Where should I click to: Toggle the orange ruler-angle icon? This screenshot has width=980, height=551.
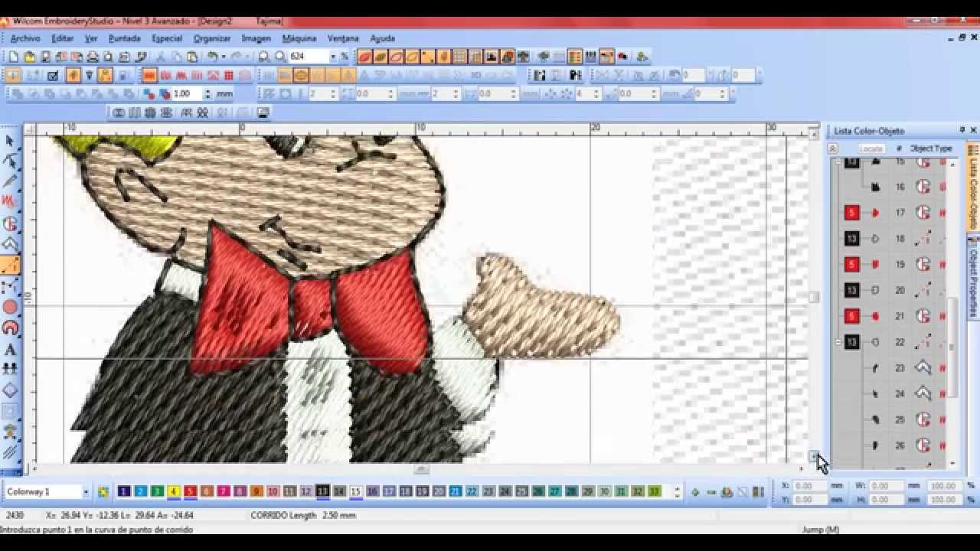(106, 75)
